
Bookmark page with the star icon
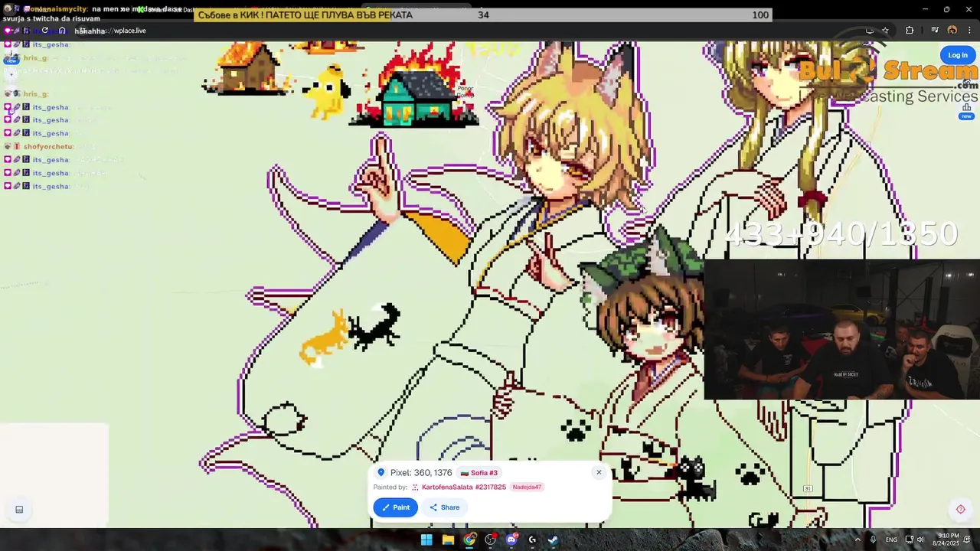pyautogui.click(x=885, y=31)
